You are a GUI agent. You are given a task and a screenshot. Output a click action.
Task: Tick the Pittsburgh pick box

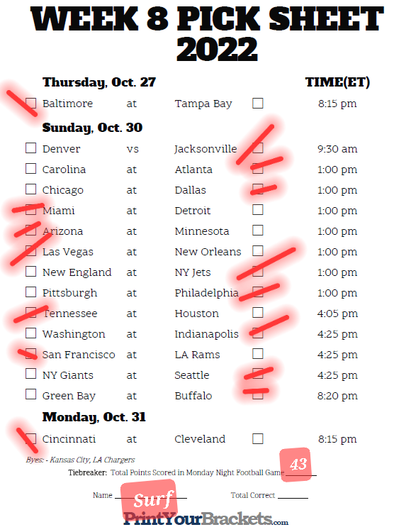tap(31, 292)
